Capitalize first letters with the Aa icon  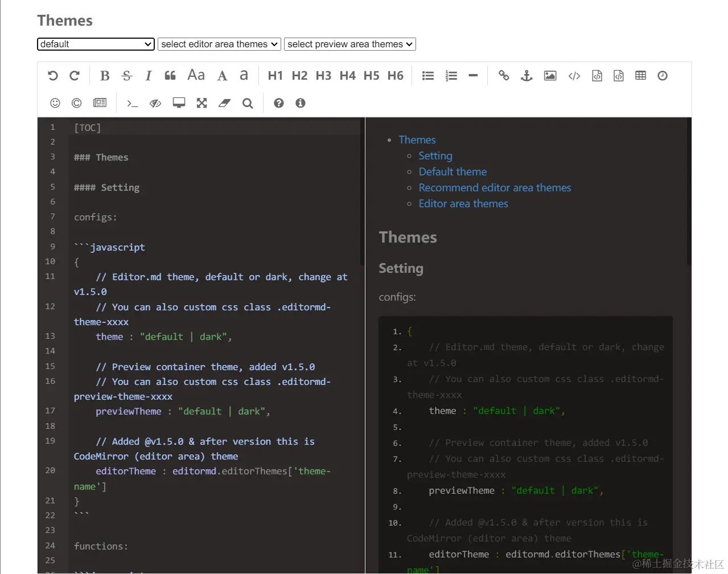click(196, 75)
